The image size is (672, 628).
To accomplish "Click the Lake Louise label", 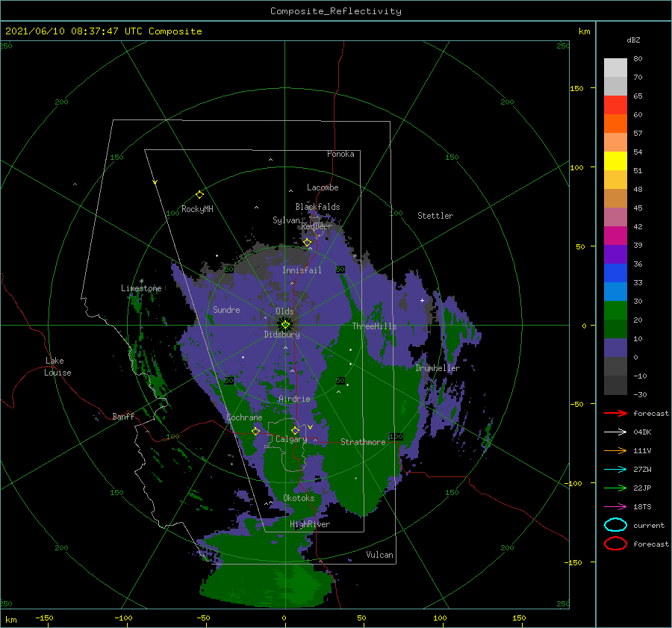I will [x=57, y=367].
